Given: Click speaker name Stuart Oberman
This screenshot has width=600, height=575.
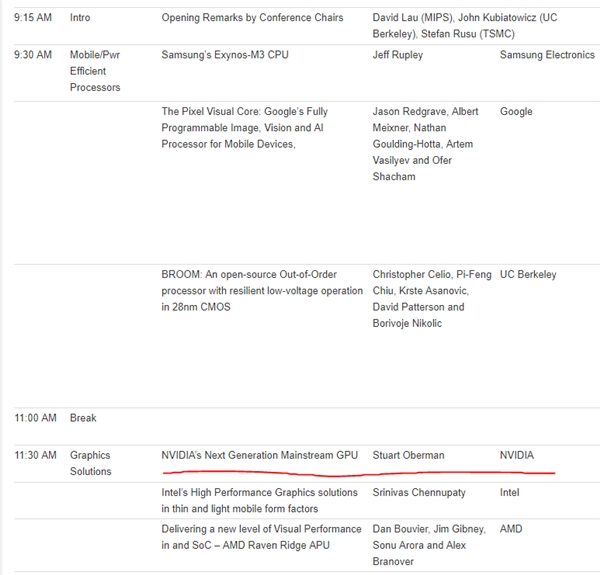Looking at the screenshot, I should click(408, 455).
